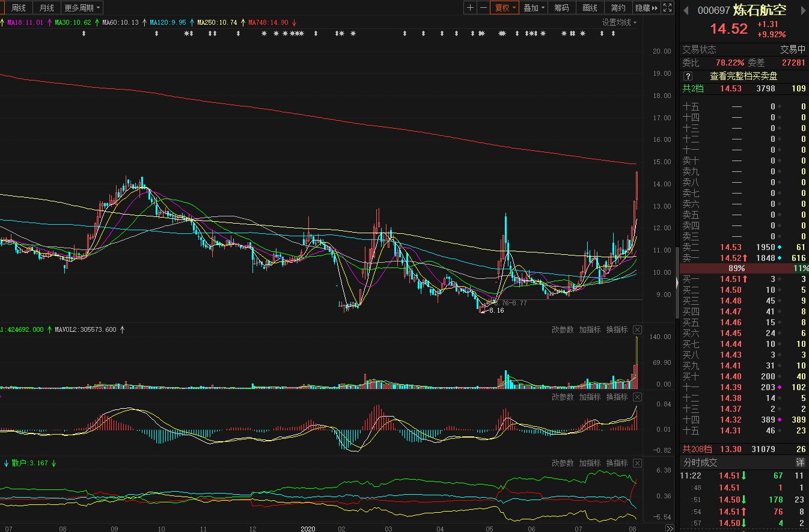
Task: Toggle 简约 simple display mode
Action: [618, 8]
